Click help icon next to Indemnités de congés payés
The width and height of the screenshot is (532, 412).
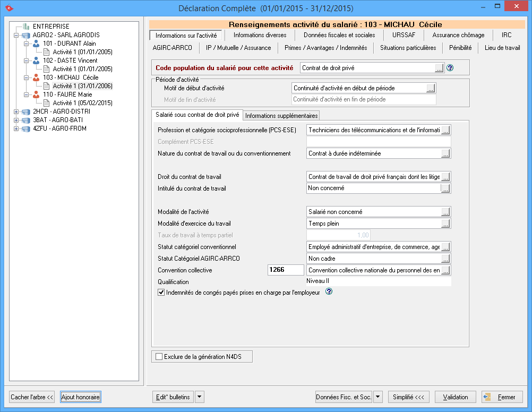click(x=329, y=291)
